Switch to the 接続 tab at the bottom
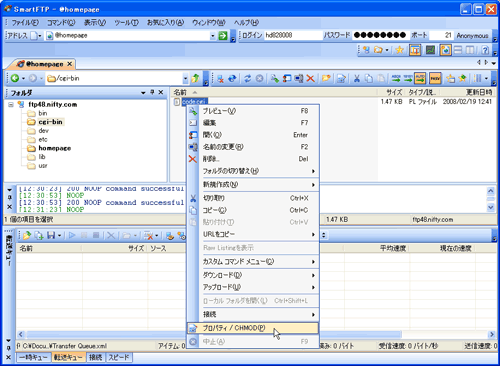The height and width of the screenshot is (366, 500). coord(95,357)
